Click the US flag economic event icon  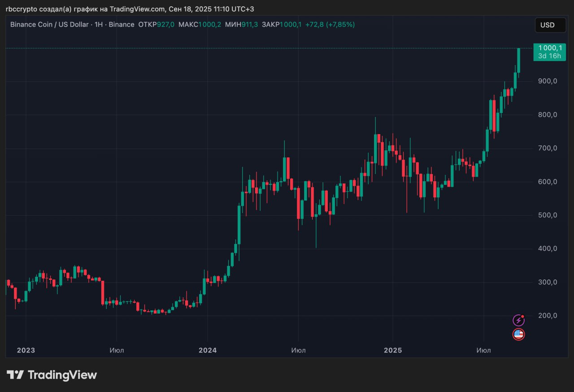518,334
